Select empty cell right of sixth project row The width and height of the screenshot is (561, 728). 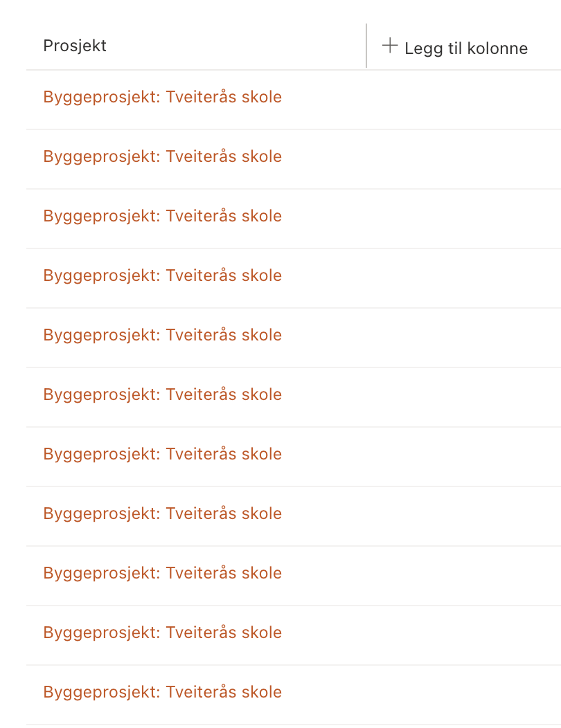pyautogui.click(x=463, y=397)
